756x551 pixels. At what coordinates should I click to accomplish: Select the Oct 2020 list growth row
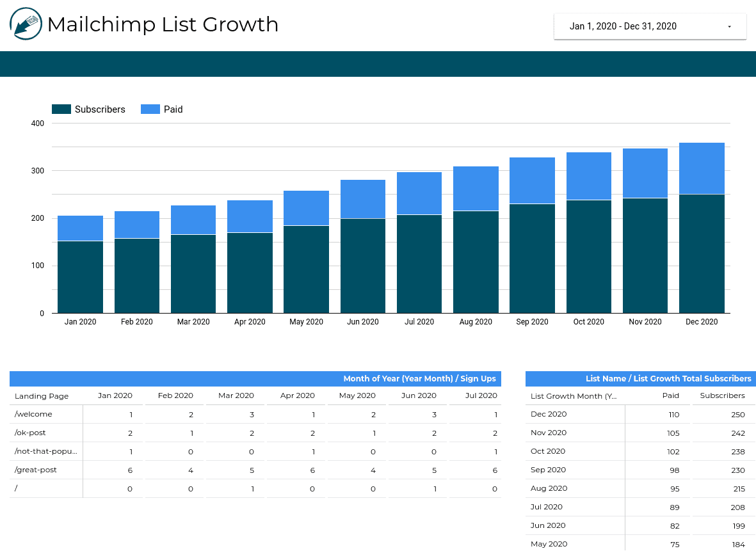point(641,452)
